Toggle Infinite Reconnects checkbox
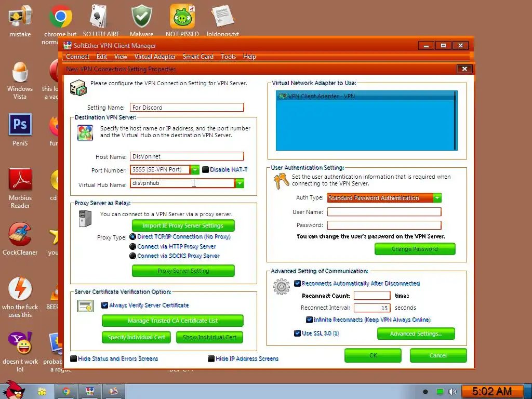 [309, 320]
